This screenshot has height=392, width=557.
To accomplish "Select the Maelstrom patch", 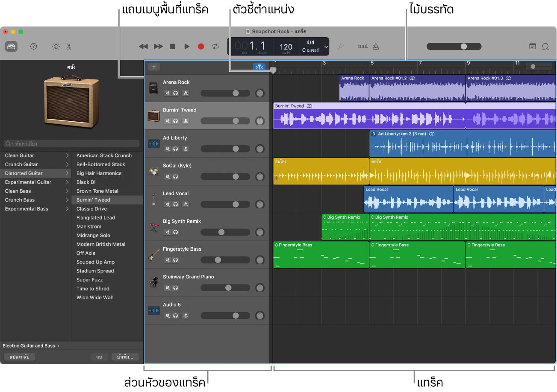I will [x=89, y=227].
